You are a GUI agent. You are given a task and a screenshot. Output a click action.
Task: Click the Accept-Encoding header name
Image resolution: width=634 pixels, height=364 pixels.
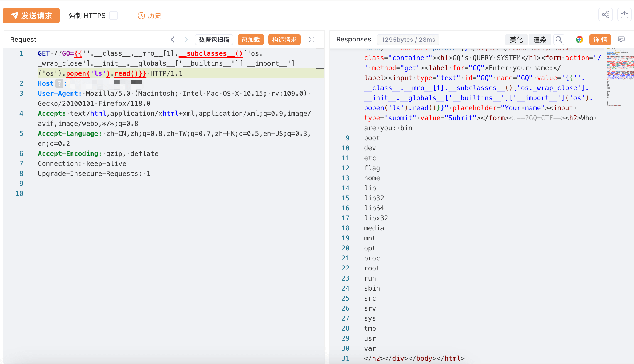pos(70,154)
